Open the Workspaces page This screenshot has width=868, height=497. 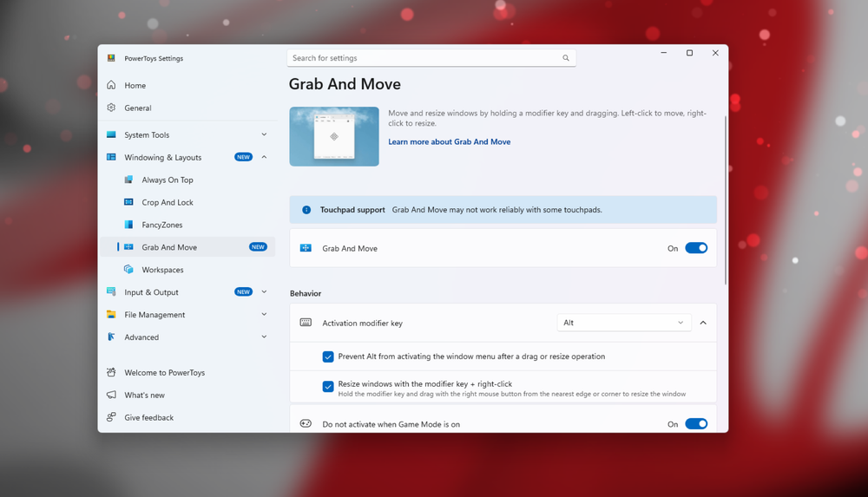point(187,270)
